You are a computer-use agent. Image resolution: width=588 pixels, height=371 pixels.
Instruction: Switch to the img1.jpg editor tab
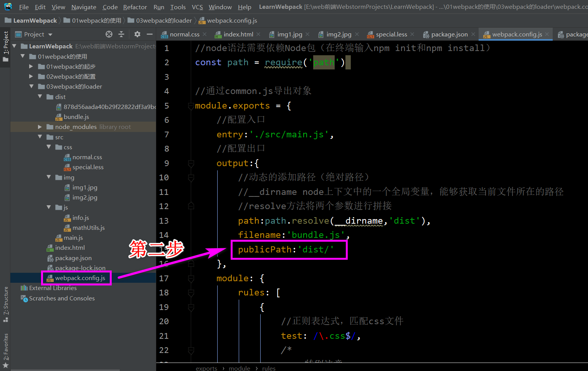[289, 34]
